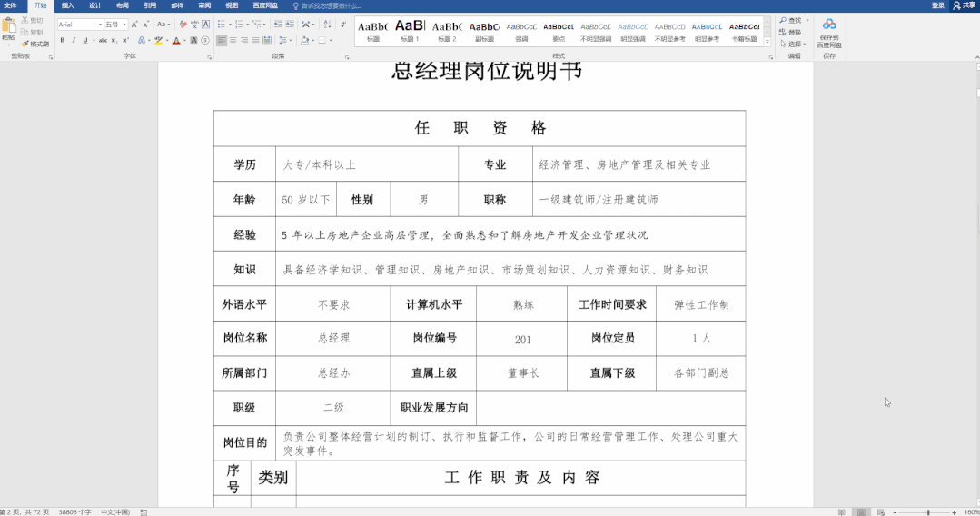Image resolution: width=980 pixels, height=516 pixels.
Task: Toggle Underline formatting
Action: (x=85, y=40)
